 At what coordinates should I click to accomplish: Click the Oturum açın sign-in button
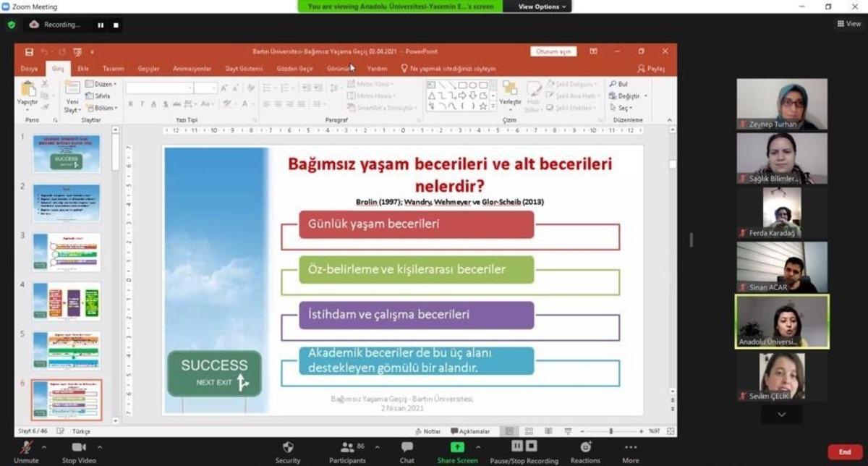[x=553, y=51]
